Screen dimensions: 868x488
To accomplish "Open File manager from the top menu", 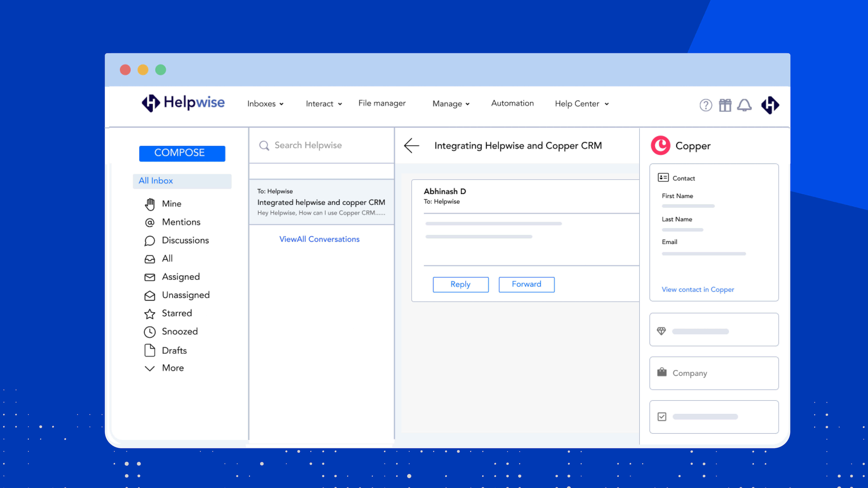I will click(x=382, y=103).
